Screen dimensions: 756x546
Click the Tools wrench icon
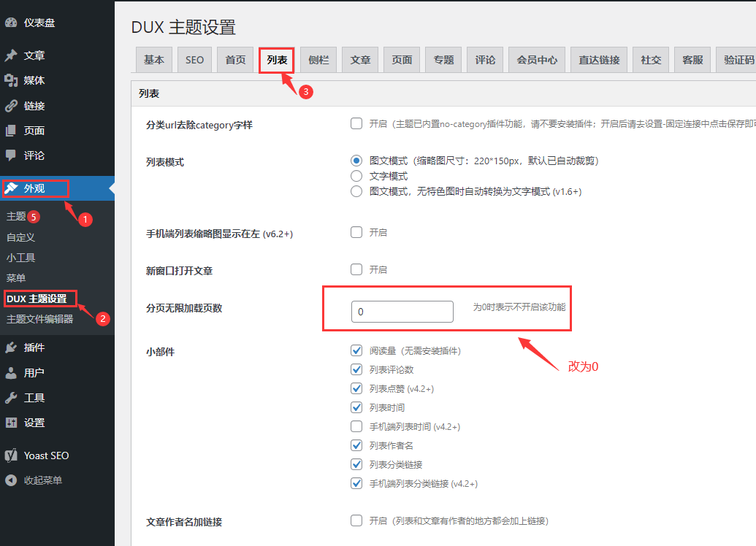pyautogui.click(x=11, y=398)
